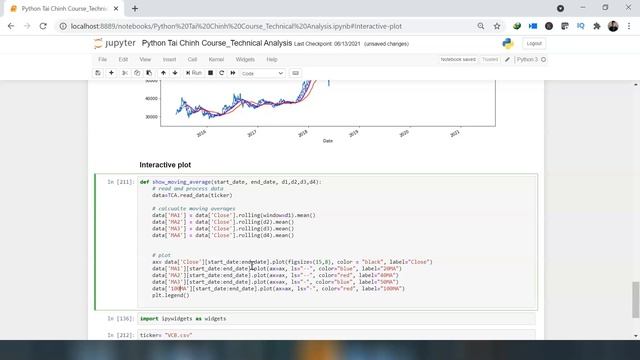640x360 pixels.
Task: Open the Insert menu
Action: [x=169, y=60]
